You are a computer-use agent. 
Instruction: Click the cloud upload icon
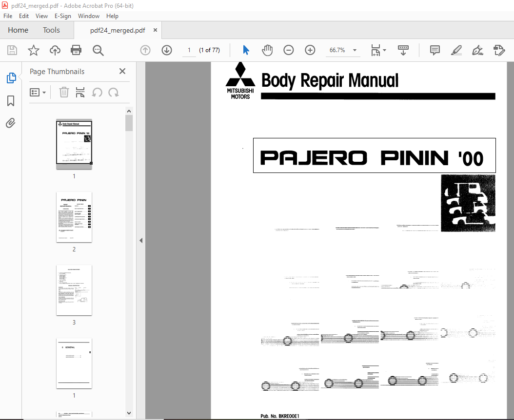tap(55, 50)
